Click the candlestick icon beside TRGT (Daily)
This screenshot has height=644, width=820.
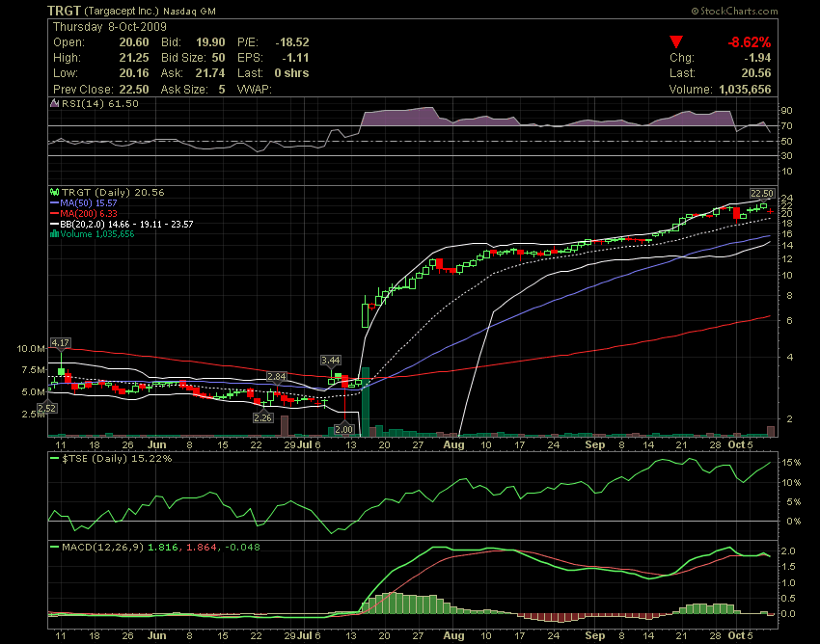[x=54, y=193]
